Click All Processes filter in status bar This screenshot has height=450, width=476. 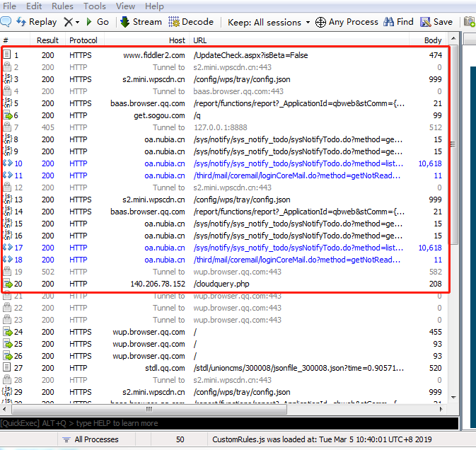click(x=90, y=439)
